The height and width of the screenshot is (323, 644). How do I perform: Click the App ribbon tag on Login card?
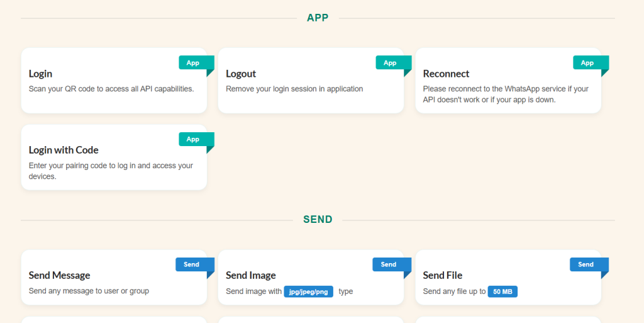pyautogui.click(x=193, y=63)
